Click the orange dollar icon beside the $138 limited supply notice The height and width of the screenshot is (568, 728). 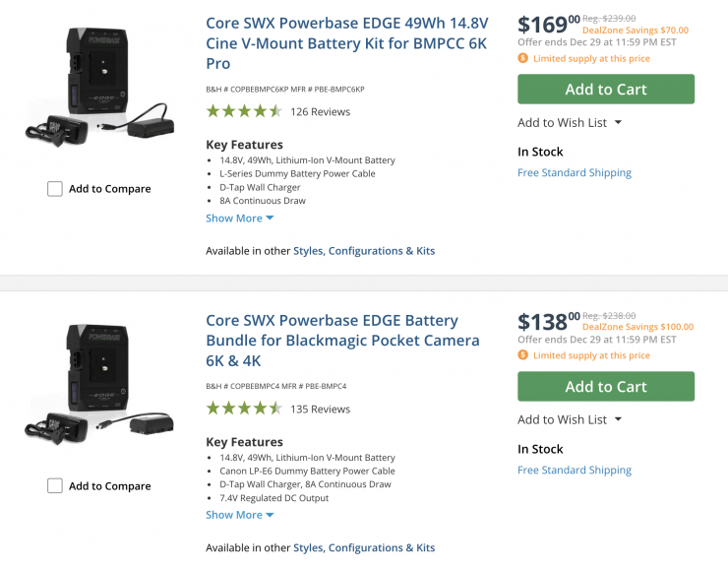pos(523,355)
